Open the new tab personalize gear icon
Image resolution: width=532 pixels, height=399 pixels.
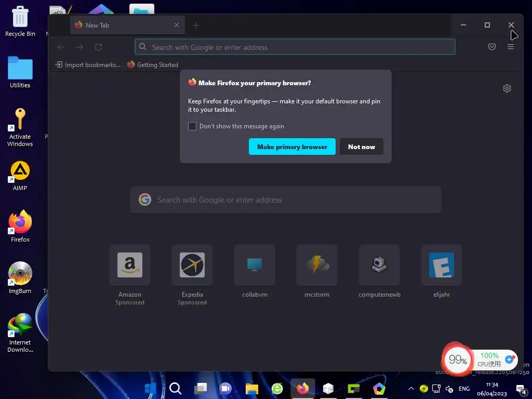coord(507,88)
